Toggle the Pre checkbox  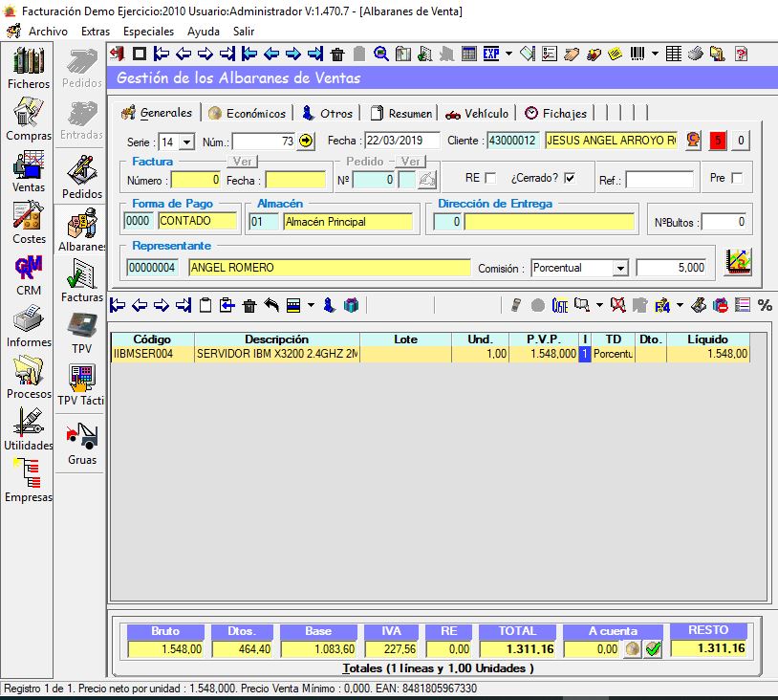pyautogui.click(x=737, y=178)
